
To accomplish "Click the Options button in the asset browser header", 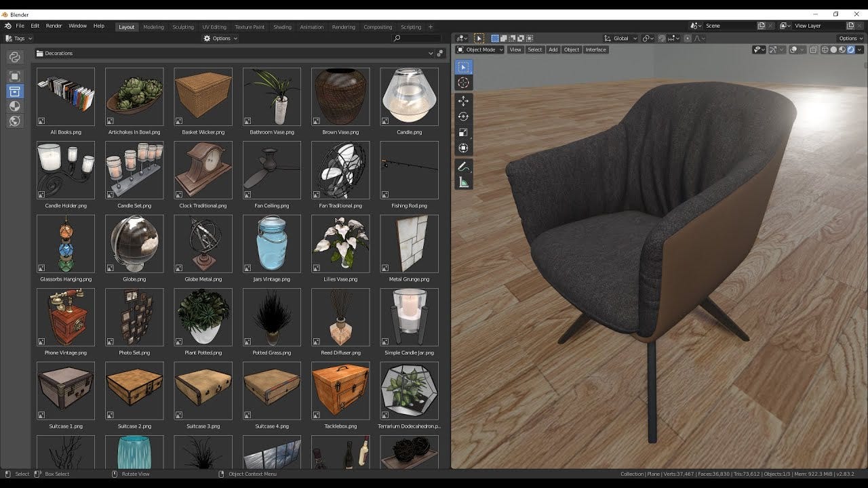I will [x=221, y=39].
